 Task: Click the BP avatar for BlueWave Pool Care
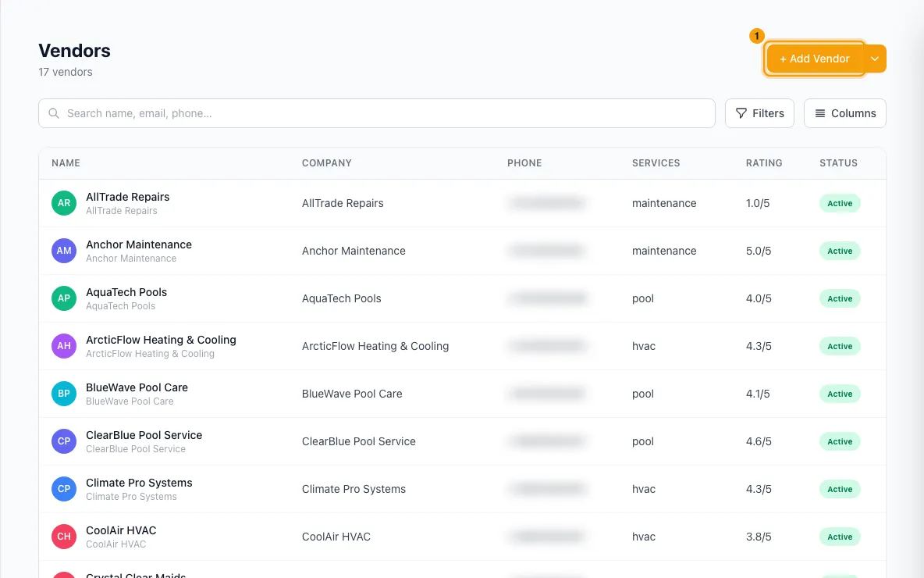(64, 394)
